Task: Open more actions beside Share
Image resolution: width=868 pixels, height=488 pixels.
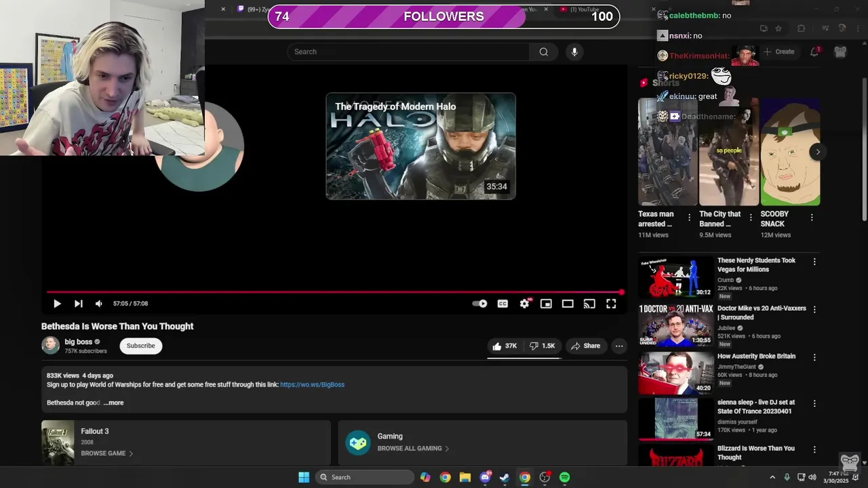Action: 619,346
